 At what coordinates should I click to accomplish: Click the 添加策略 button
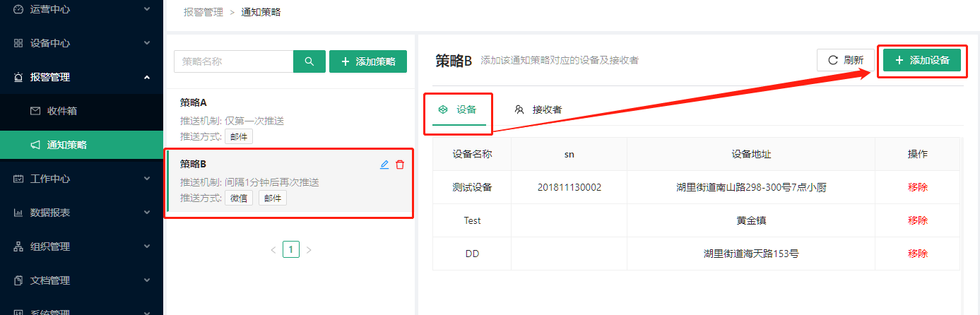point(368,61)
